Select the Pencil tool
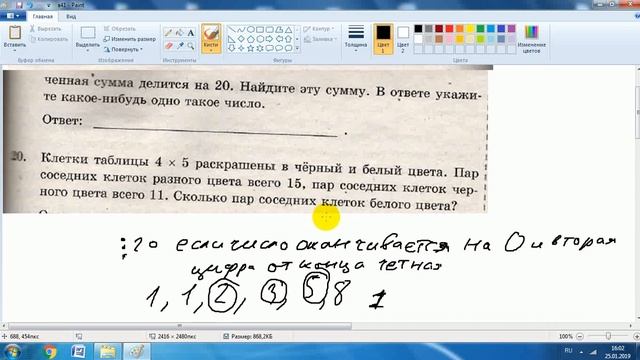Screen dimensions: 640x360 (x=168, y=33)
